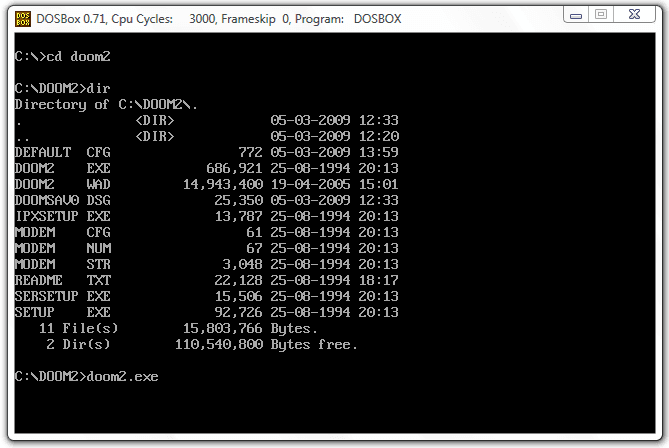The width and height of the screenshot is (669, 448).
Task: Click the '11 File(s)' summary text
Action: [x=79, y=328]
